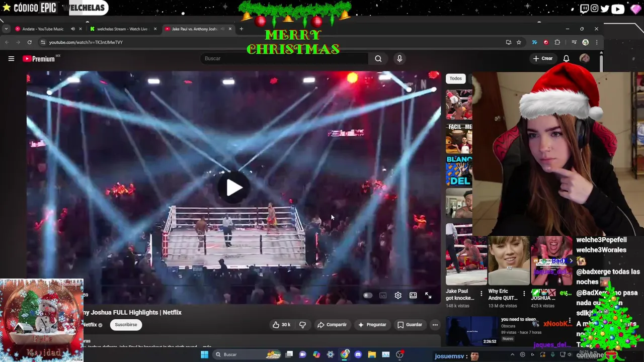Image resolution: width=644 pixels, height=362 pixels.
Task: Open the blue translate extension icon
Action: click(534, 42)
